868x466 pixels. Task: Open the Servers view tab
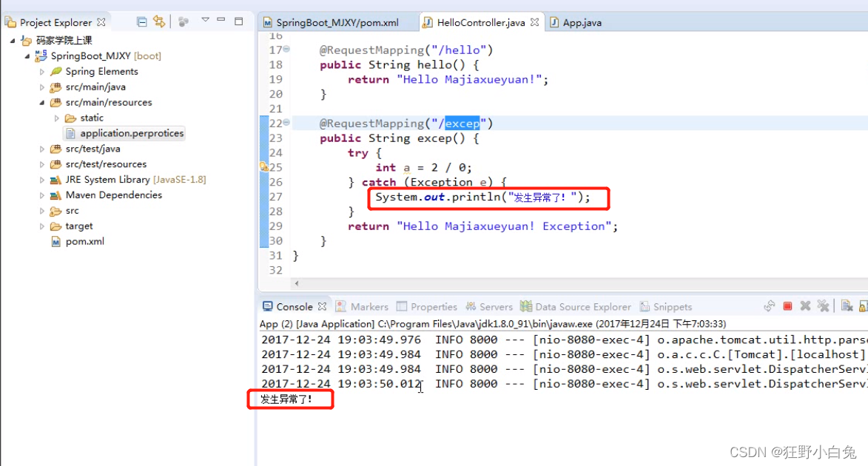tap(489, 307)
